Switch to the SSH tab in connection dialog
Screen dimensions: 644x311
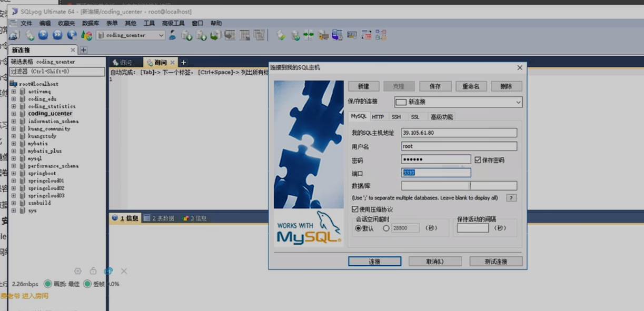click(396, 117)
